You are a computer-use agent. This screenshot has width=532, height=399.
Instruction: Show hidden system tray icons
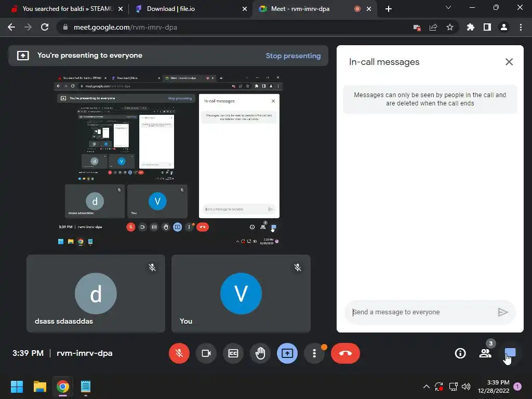point(427,387)
